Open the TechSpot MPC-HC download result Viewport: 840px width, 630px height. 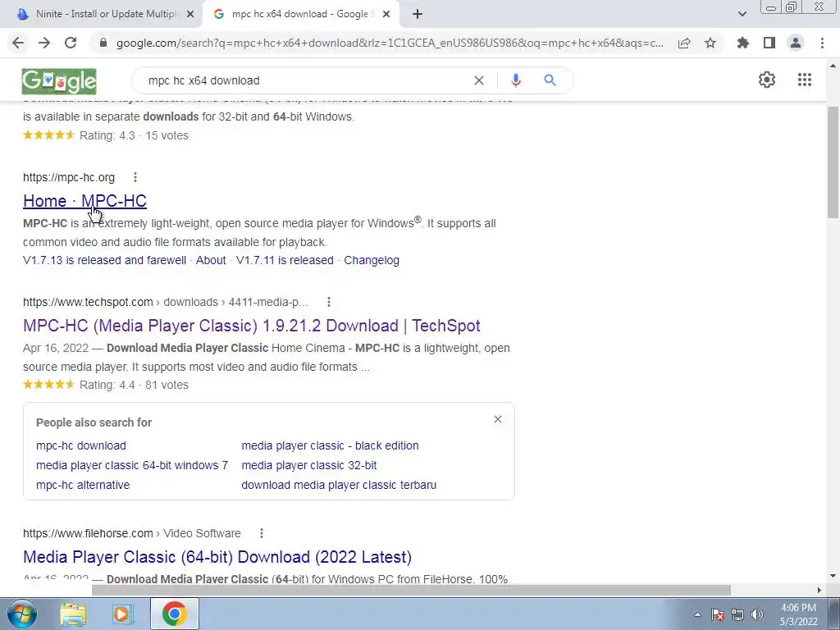(x=252, y=326)
